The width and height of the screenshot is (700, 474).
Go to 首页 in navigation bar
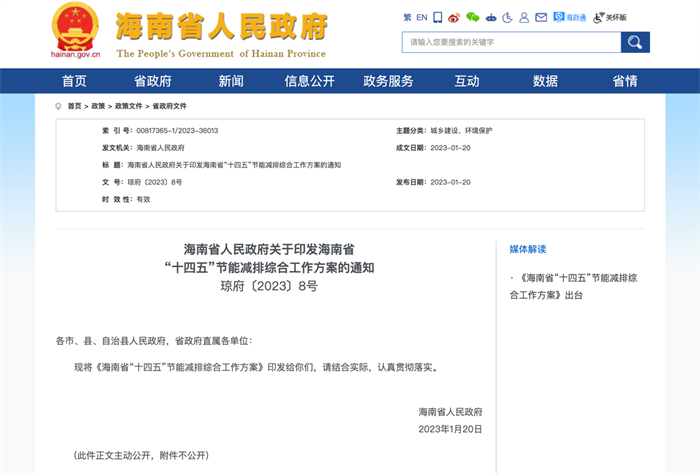[74, 81]
